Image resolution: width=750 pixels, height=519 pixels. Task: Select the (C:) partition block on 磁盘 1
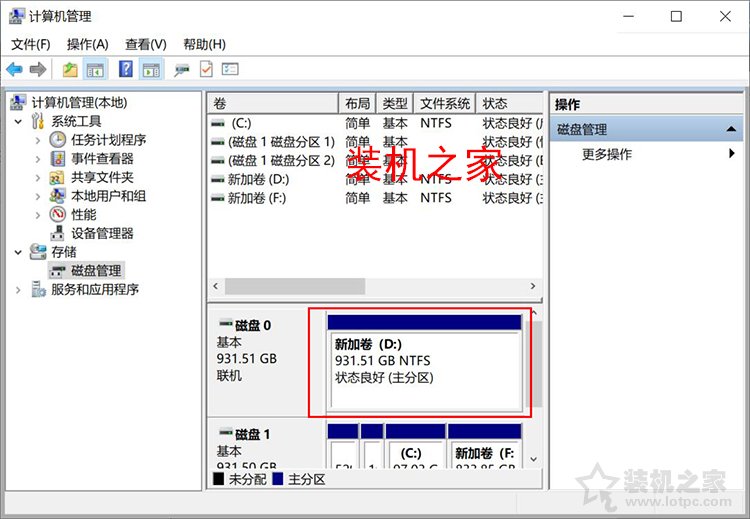(x=416, y=446)
